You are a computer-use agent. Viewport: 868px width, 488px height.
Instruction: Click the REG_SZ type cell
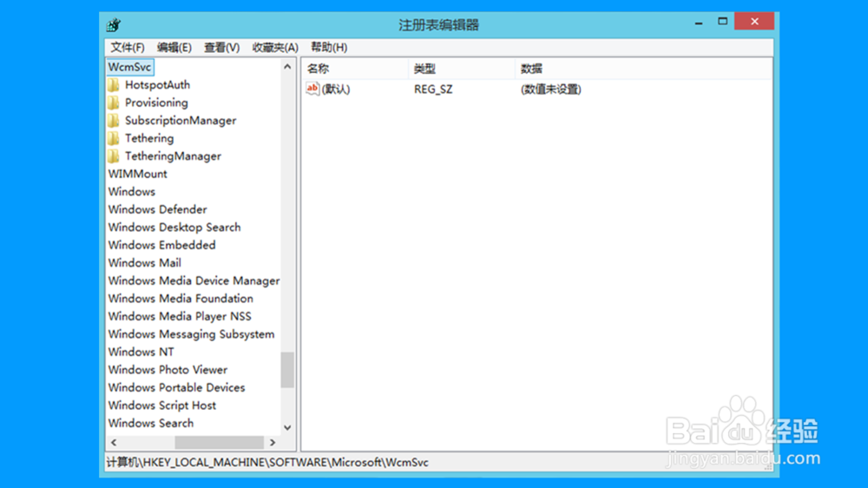point(433,89)
